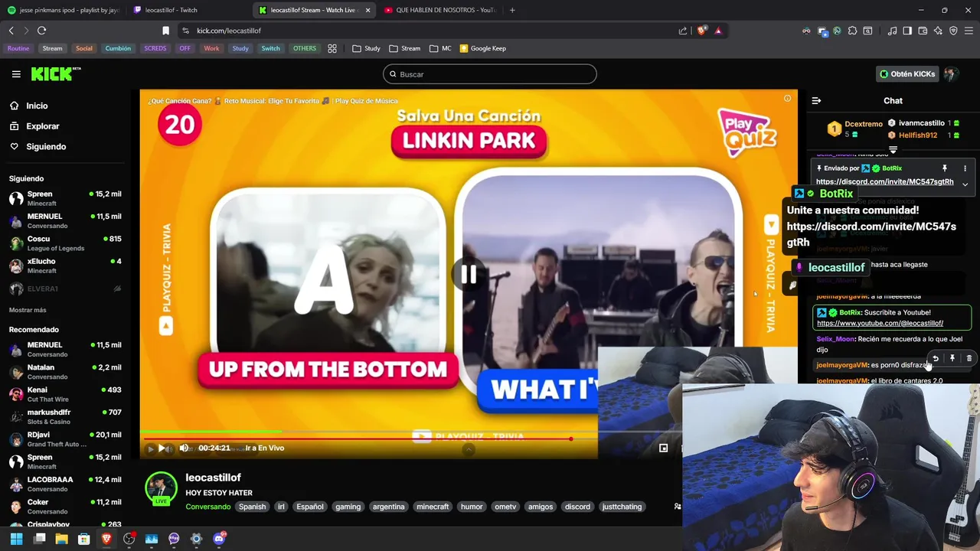The width and height of the screenshot is (980, 551).
Task: Open the Brave wallet icon
Action: point(923,31)
